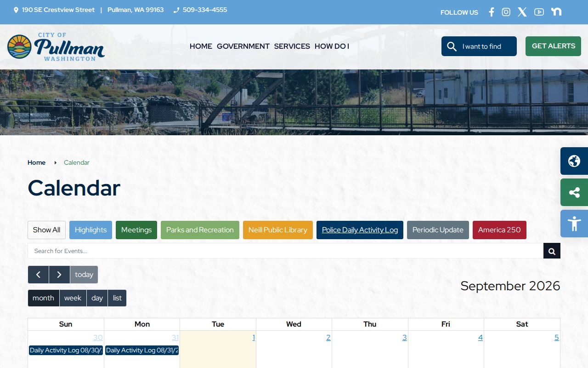Switch calendar to week view
The width and height of the screenshot is (588, 368).
click(x=73, y=298)
